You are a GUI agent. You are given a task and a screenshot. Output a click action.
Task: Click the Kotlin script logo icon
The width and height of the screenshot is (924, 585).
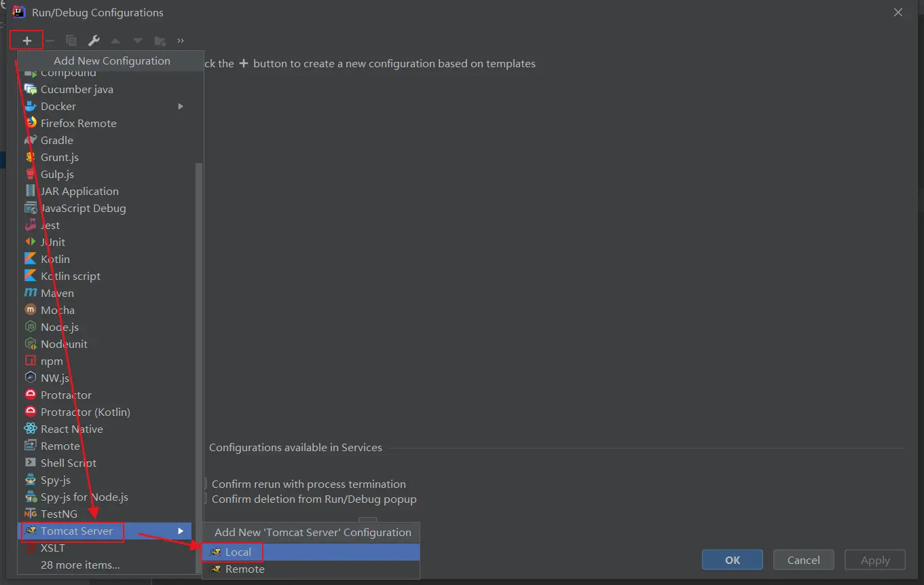(31, 276)
